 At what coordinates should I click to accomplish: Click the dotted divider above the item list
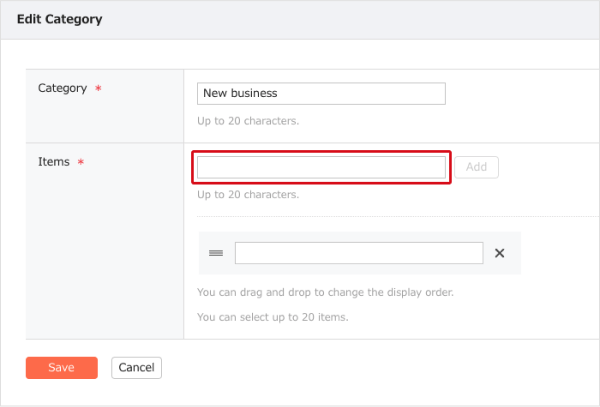tap(398, 217)
